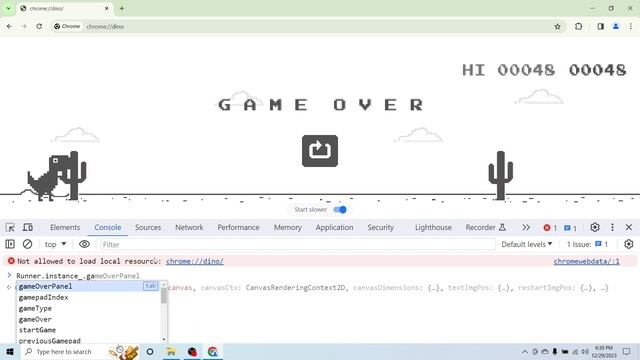Click the 1 Issue link

pyautogui.click(x=587, y=244)
